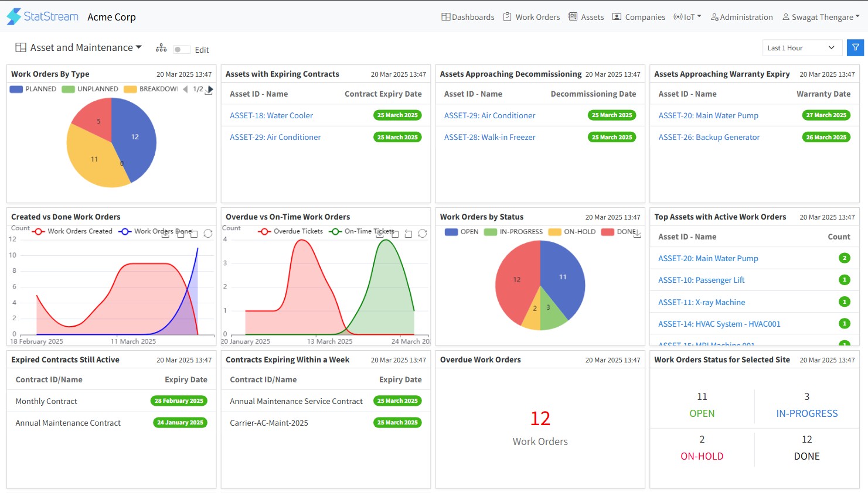
Task: Toggle Work Orders Created legend series
Action: (x=73, y=231)
